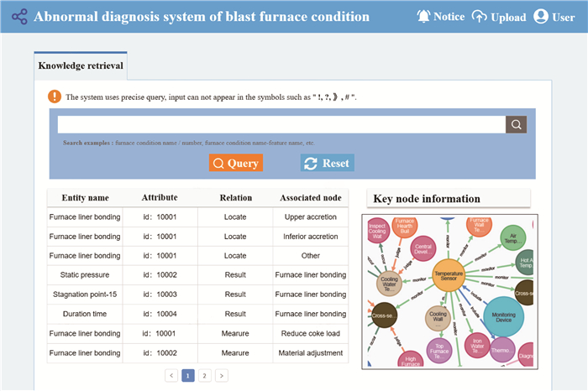Click the orange warning info icon
The image size is (588, 391).
click(x=55, y=96)
